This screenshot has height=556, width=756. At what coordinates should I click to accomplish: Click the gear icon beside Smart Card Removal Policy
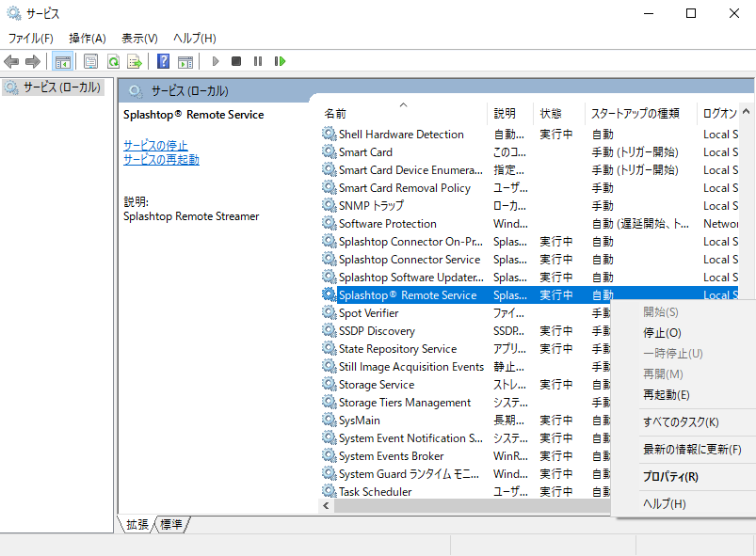[330, 187]
